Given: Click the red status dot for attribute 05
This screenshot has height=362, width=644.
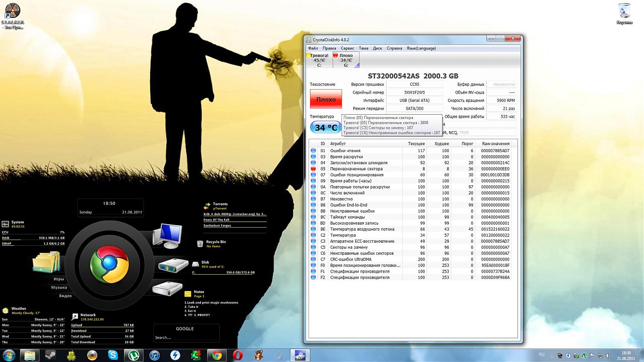Looking at the screenshot, I should [x=313, y=169].
